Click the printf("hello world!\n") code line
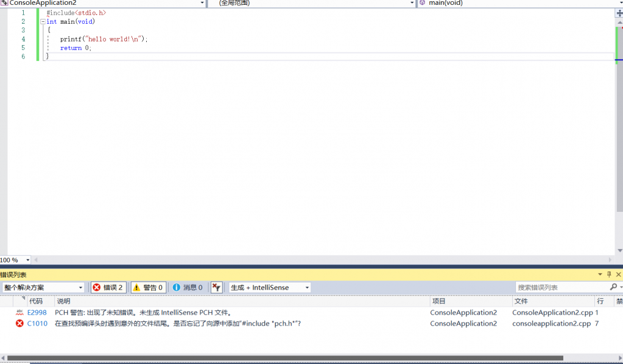This screenshot has width=623, height=364. pos(104,40)
